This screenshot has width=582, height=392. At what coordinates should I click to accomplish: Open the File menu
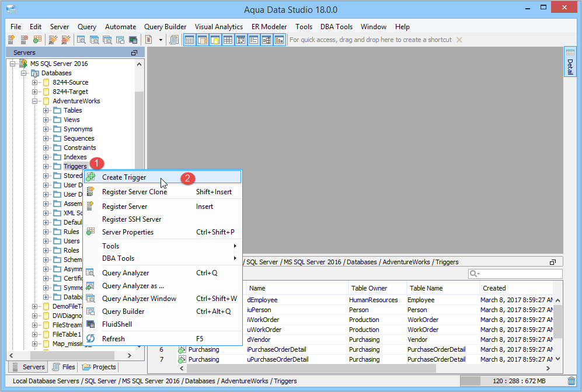pos(16,27)
